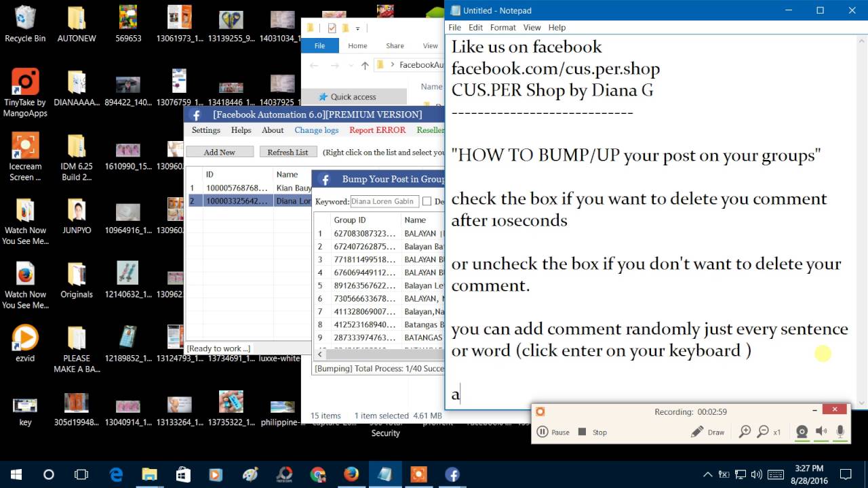
Task: Open Task View on taskbar
Action: click(x=81, y=474)
